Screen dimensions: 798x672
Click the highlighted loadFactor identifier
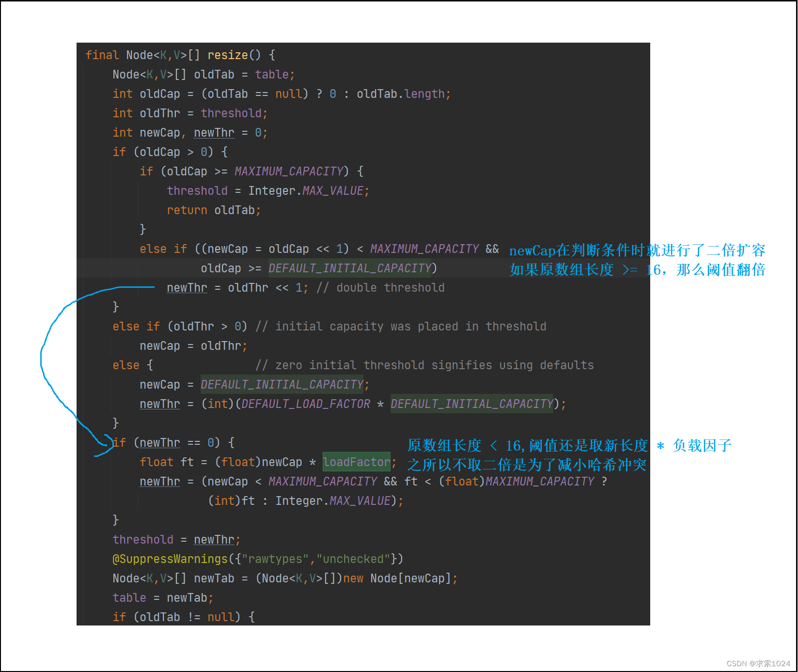point(357,462)
